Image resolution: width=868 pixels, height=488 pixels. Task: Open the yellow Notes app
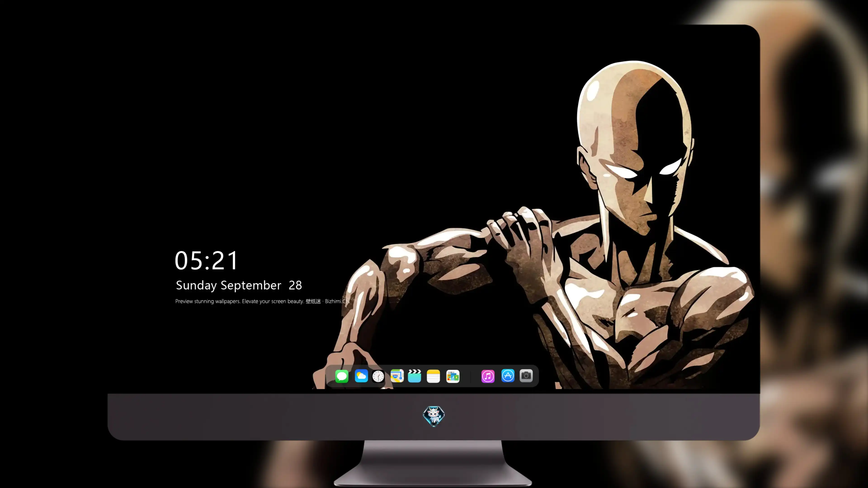pos(433,376)
